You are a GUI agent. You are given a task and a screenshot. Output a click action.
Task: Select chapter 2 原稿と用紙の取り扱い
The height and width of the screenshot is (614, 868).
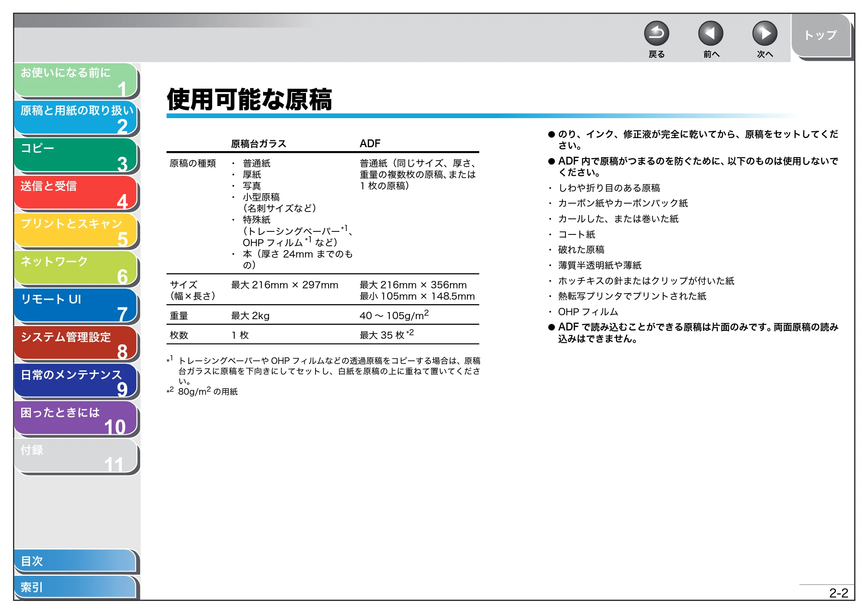pos(76,118)
